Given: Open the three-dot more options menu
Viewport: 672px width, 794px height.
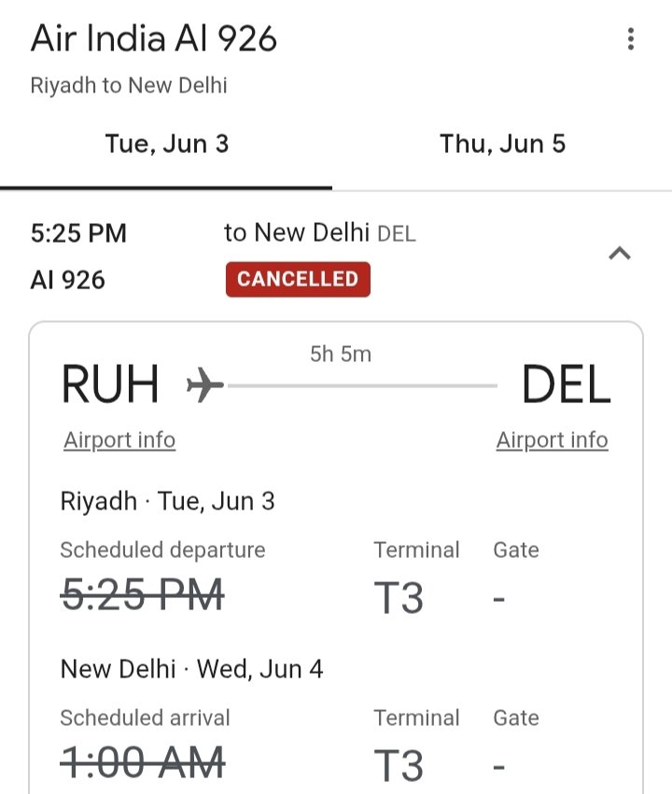Looking at the screenshot, I should click(x=631, y=39).
